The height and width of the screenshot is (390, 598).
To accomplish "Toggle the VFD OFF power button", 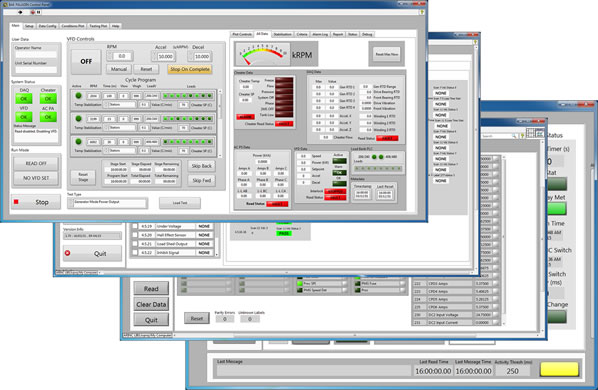I will [x=86, y=61].
